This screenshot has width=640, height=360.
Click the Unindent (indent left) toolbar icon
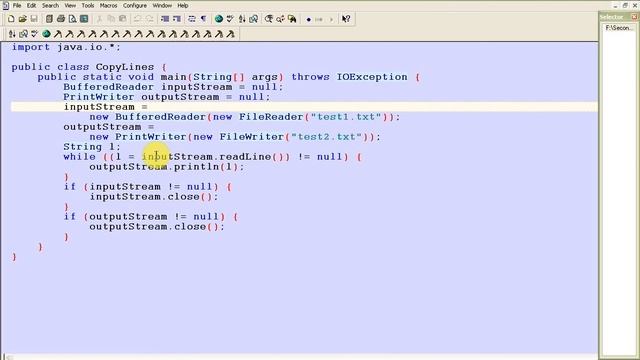click(165, 19)
